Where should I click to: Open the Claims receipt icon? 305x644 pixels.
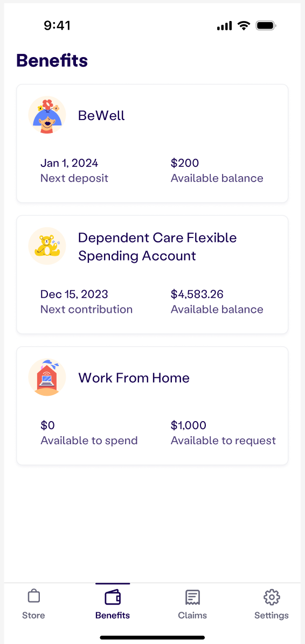point(192,598)
